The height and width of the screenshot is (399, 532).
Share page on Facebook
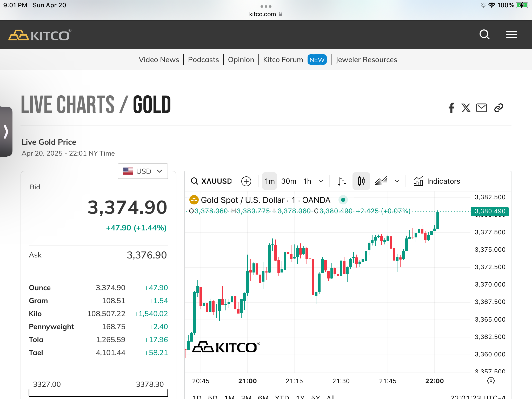pos(451,108)
